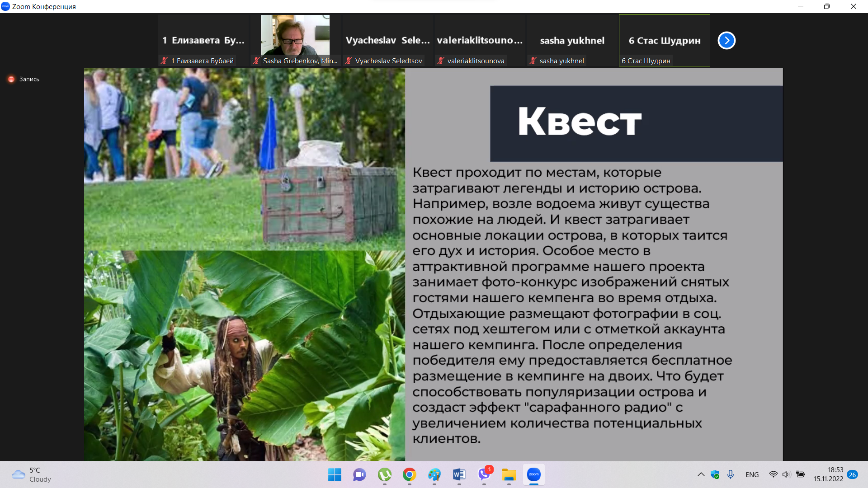Click the muted mic icon of Елизавета Бублей

164,61
